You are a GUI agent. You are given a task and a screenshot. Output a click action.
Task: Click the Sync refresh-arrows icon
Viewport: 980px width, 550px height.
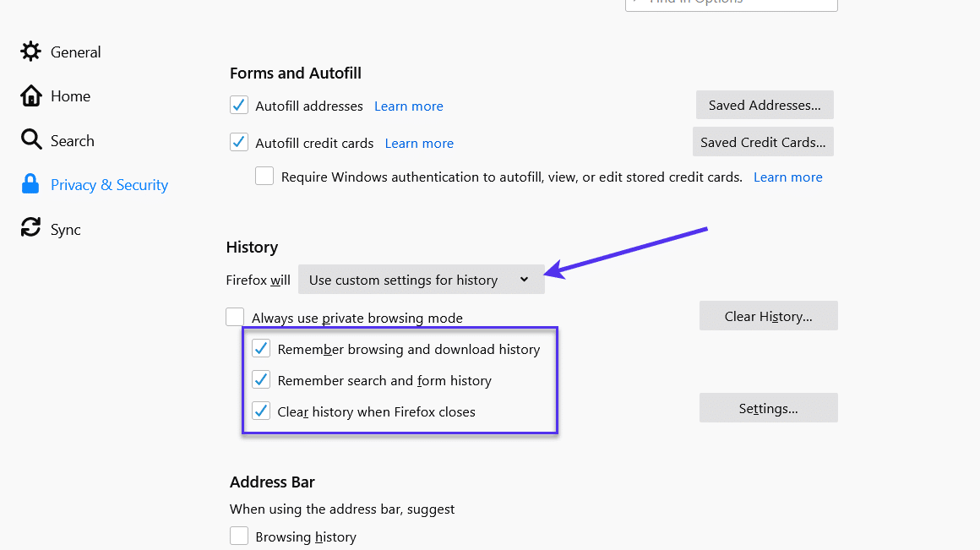click(30, 228)
